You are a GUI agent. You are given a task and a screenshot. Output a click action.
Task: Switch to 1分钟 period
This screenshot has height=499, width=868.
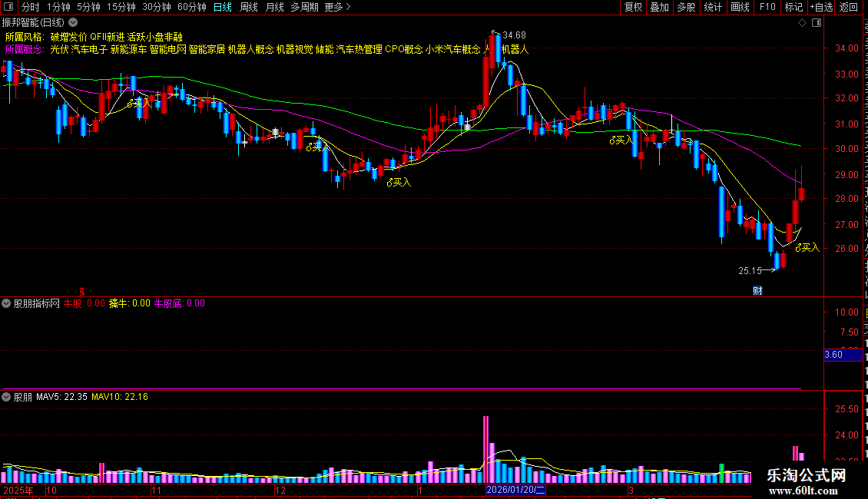(x=58, y=7)
